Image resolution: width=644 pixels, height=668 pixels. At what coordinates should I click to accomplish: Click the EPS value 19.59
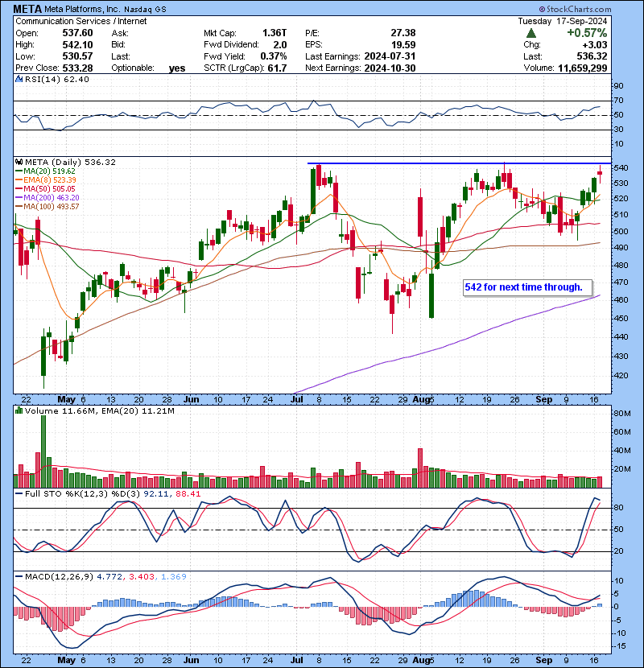click(403, 45)
